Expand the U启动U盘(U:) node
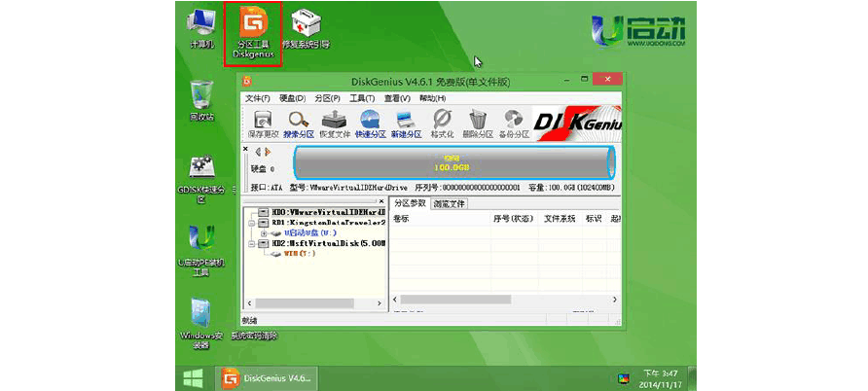Viewport: 868px width, 391px height. click(x=264, y=233)
